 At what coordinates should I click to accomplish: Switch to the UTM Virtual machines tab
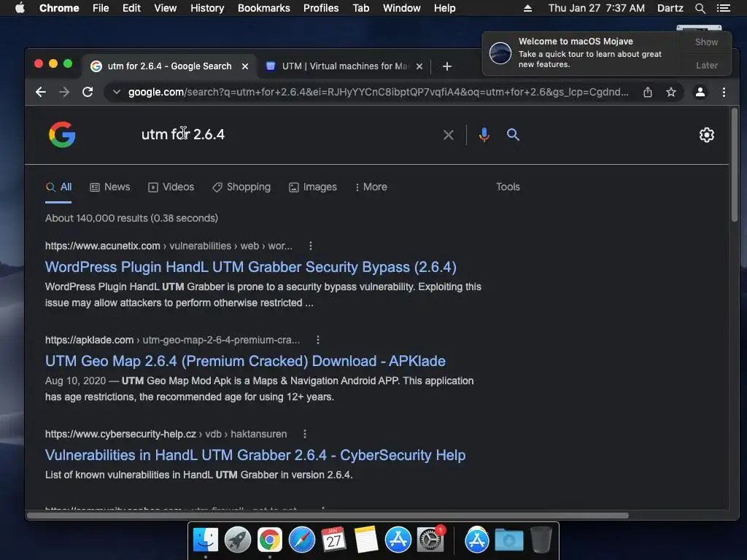pyautogui.click(x=344, y=66)
